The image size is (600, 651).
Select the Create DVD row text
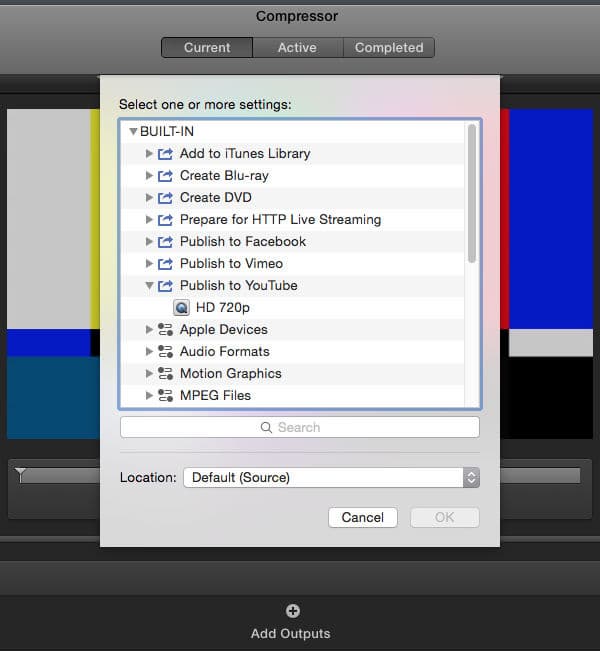click(x=216, y=198)
